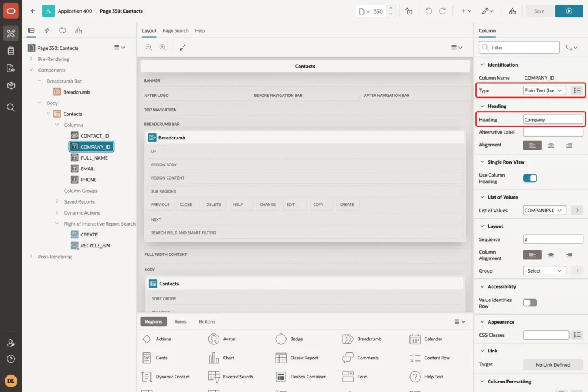Select the Chart region from gallery
Screen dimensions: 588x392
click(x=222, y=358)
